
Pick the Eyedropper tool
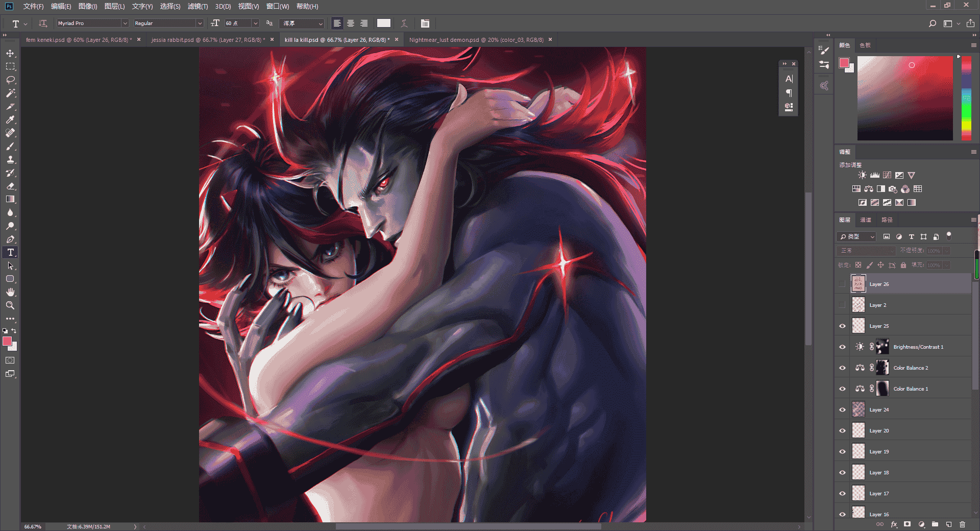[10, 119]
